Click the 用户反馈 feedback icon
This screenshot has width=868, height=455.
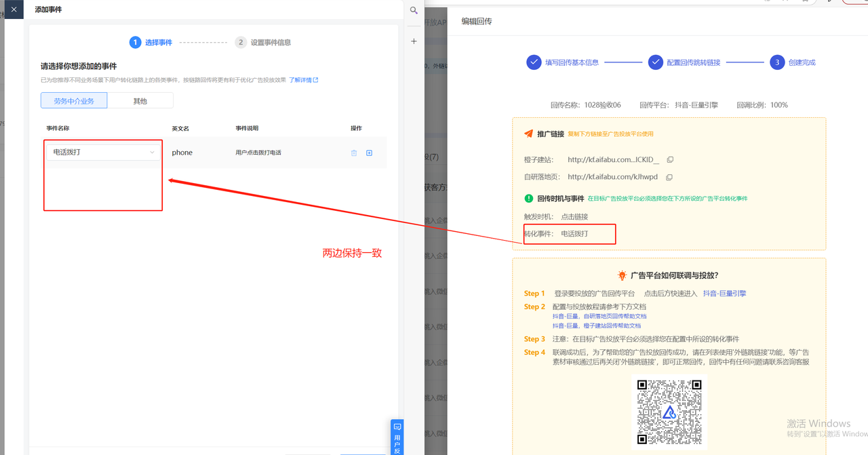coord(397,437)
